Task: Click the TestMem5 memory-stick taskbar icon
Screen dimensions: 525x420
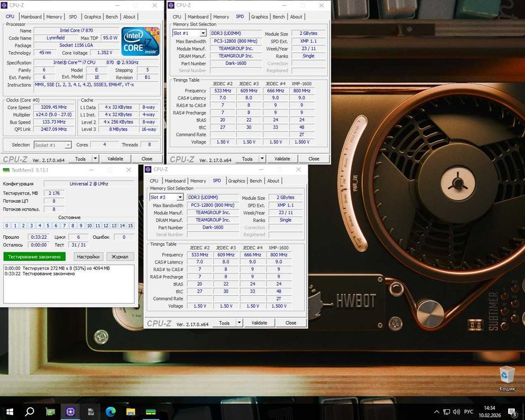Action: 151,412
